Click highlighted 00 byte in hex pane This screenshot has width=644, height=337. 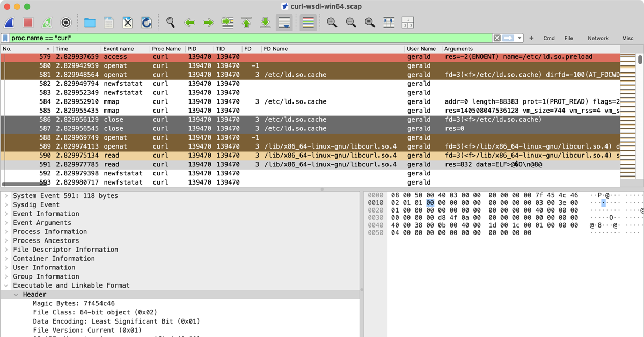click(x=430, y=203)
